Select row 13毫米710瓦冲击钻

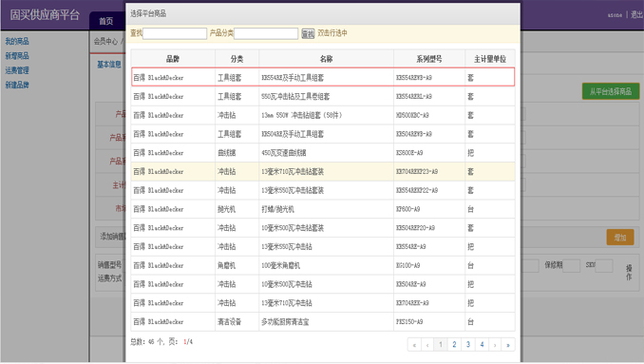pyautogui.click(x=323, y=303)
